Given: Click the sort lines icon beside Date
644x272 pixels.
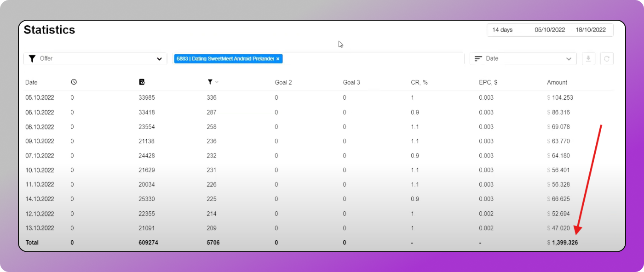Looking at the screenshot, I should point(478,59).
